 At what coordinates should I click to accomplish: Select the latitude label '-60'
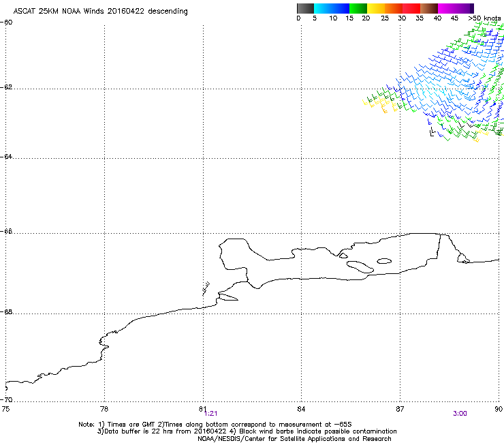coord(6,22)
